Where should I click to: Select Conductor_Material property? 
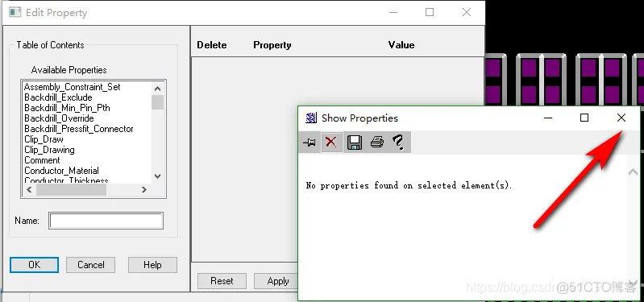click(x=61, y=171)
